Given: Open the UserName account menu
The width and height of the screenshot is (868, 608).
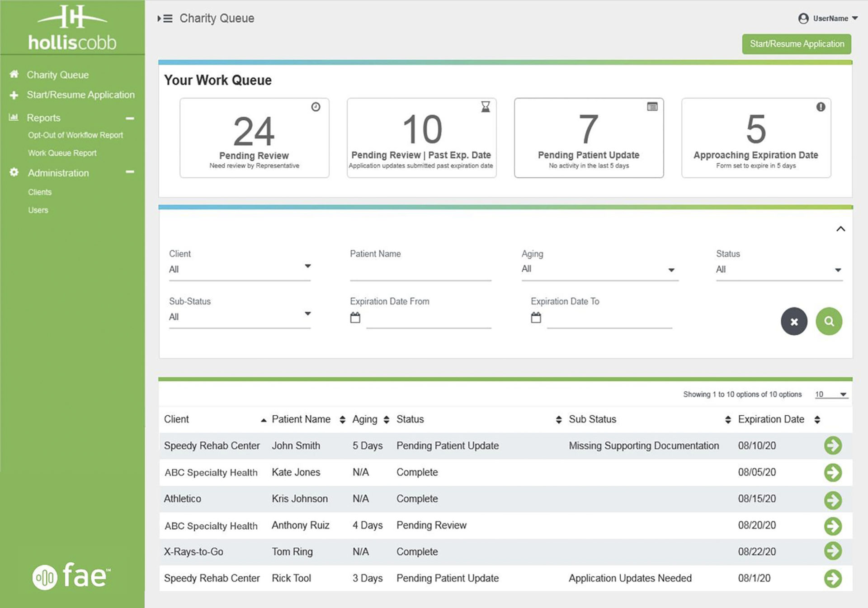Looking at the screenshot, I should 828,19.
